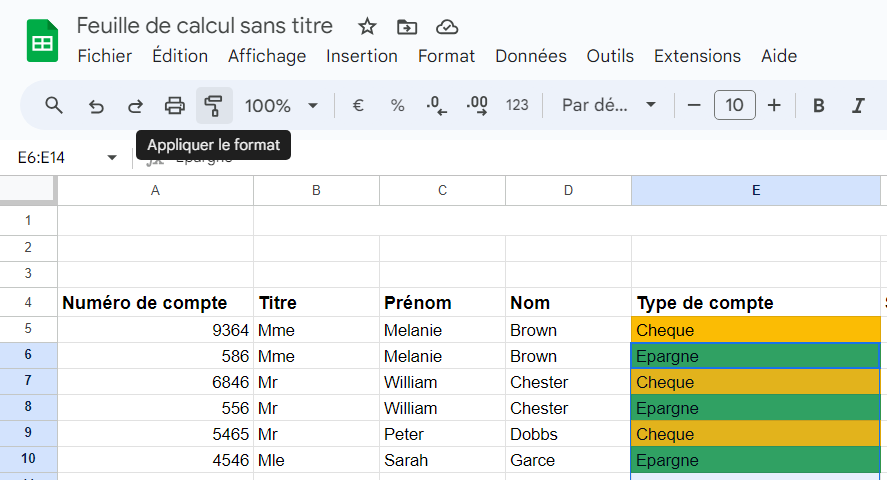Open the Extensions menu

click(697, 56)
